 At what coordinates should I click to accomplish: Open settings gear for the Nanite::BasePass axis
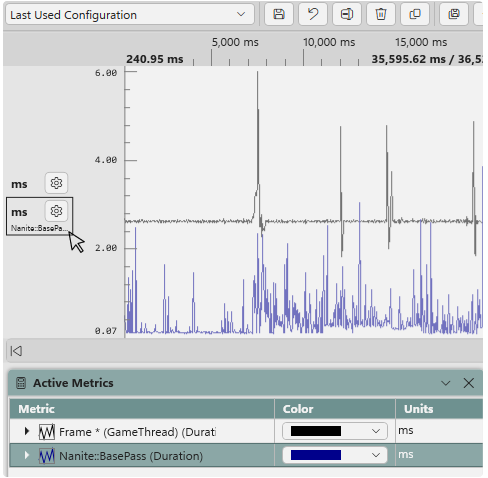[56, 211]
